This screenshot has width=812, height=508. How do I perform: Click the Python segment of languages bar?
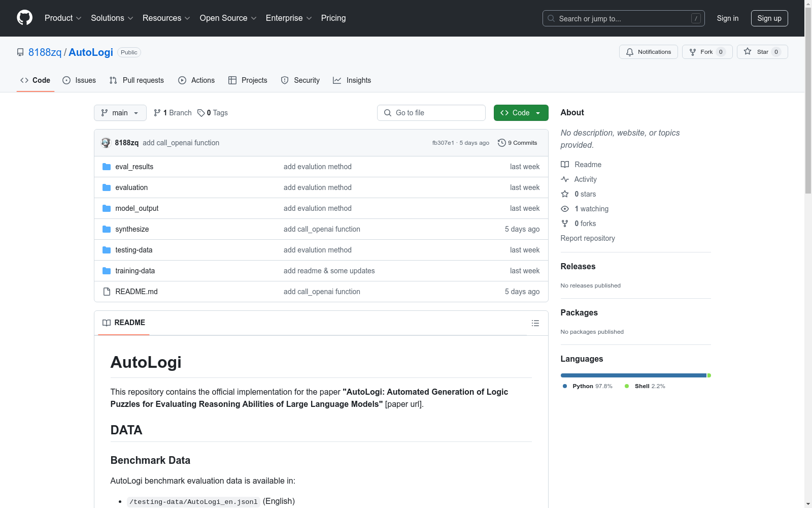point(633,375)
